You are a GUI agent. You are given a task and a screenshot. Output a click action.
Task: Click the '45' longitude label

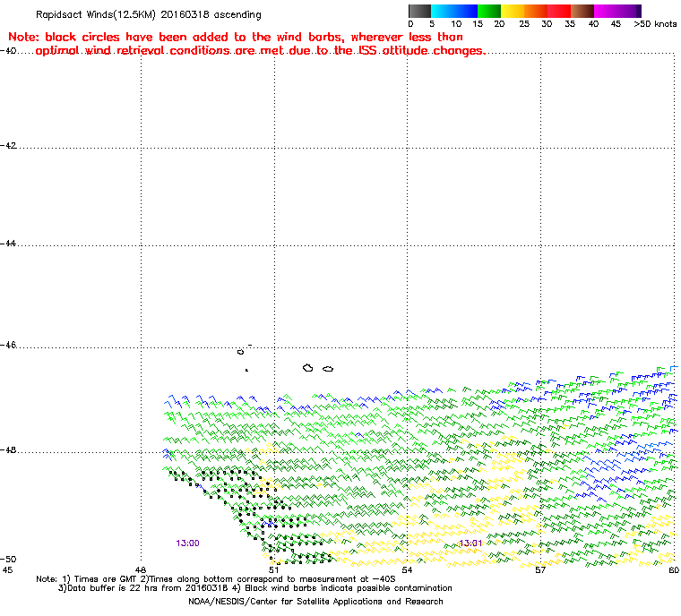pyautogui.click(x=7, y=570)
